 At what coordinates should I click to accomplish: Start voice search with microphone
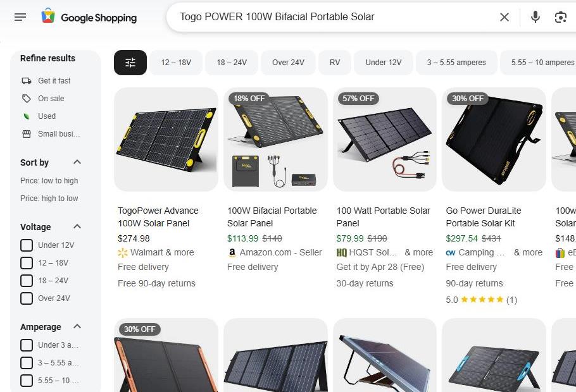click(x=535, y=17)
